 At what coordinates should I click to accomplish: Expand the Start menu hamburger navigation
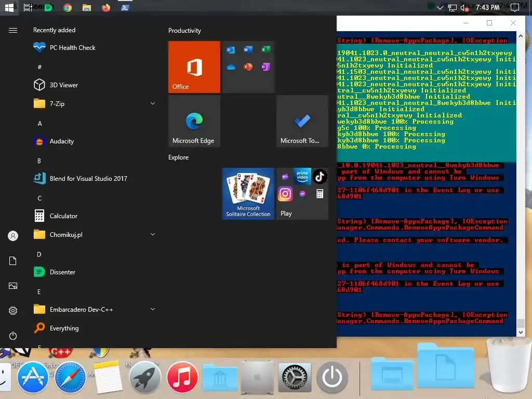coord(13,31)
